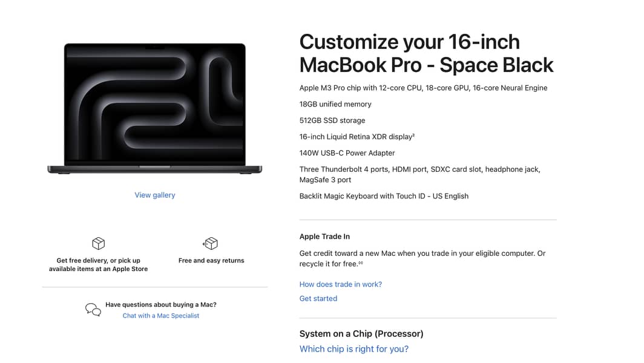Click "Have questions about buying a Mac?" text
The width and height of the screenshot is (644, 363).
coord(160,305)
